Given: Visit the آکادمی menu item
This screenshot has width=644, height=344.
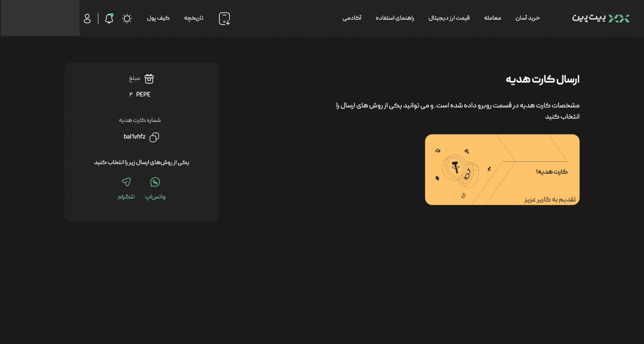Looking at the screenshot, I should [352, 18].
